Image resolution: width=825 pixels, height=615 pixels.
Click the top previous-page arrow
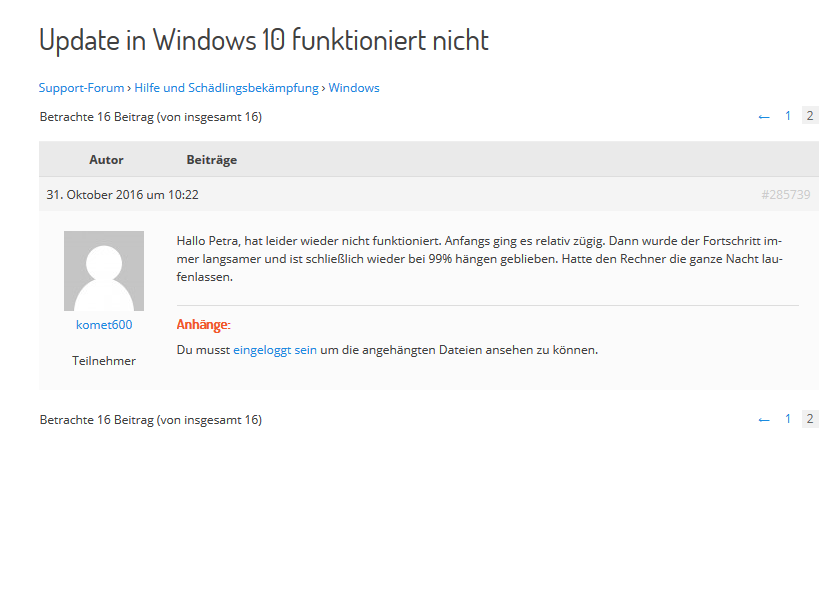764,117
